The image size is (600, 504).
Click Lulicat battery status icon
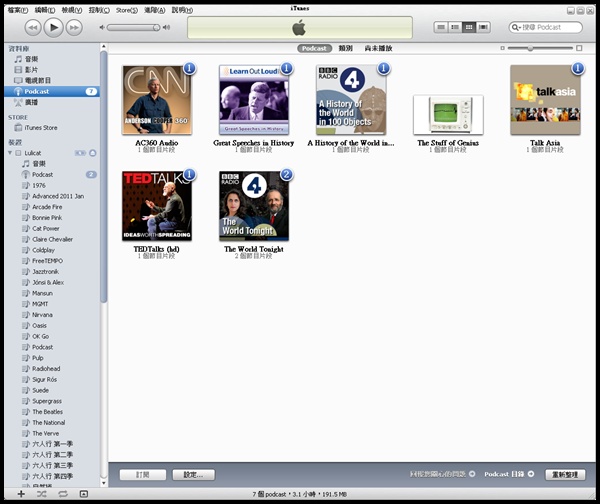click(x=80, y=153)
